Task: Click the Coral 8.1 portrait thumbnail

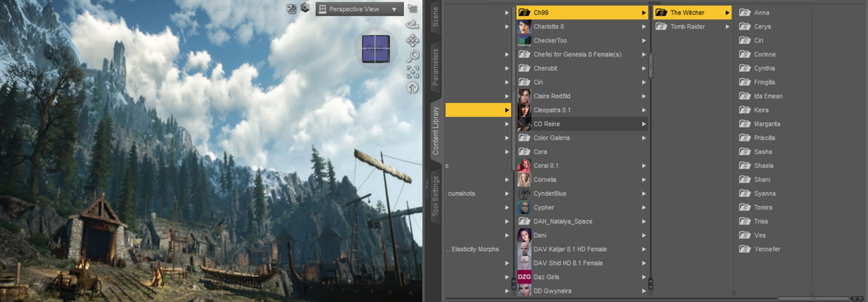Action: tap(524, 165)
